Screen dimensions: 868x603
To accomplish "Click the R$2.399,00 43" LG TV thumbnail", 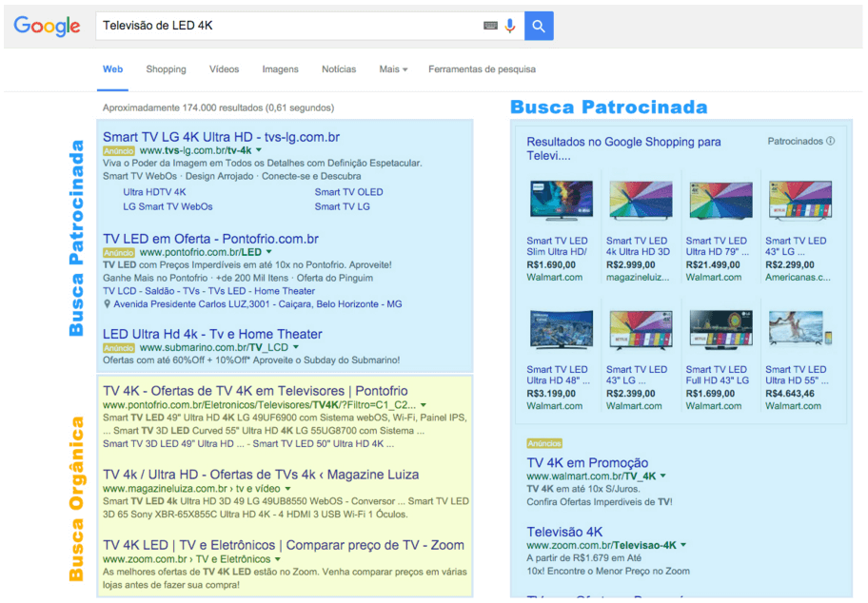I will point(641,330).
